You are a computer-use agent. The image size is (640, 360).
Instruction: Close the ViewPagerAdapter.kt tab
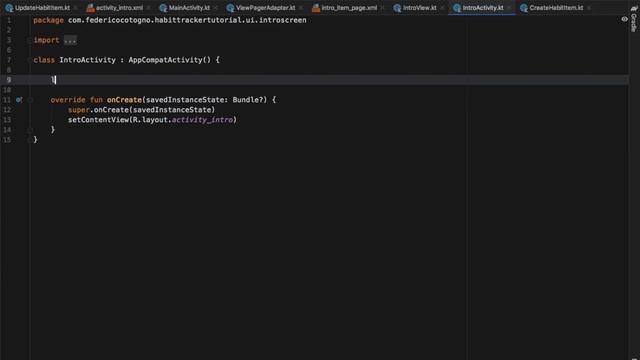301,8
